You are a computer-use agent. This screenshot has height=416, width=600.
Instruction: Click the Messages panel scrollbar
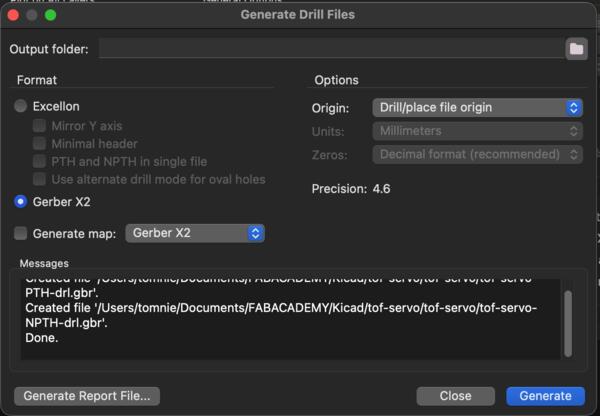pos(569,320)
